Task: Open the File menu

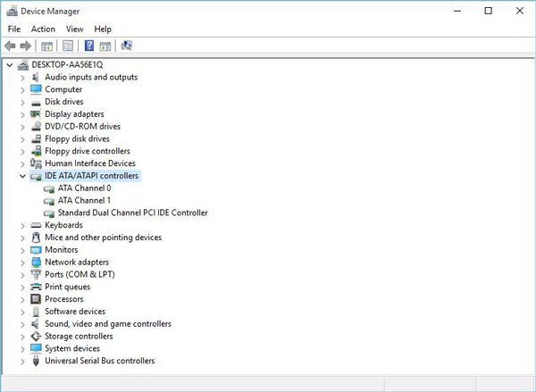Action: coord(14,29)
